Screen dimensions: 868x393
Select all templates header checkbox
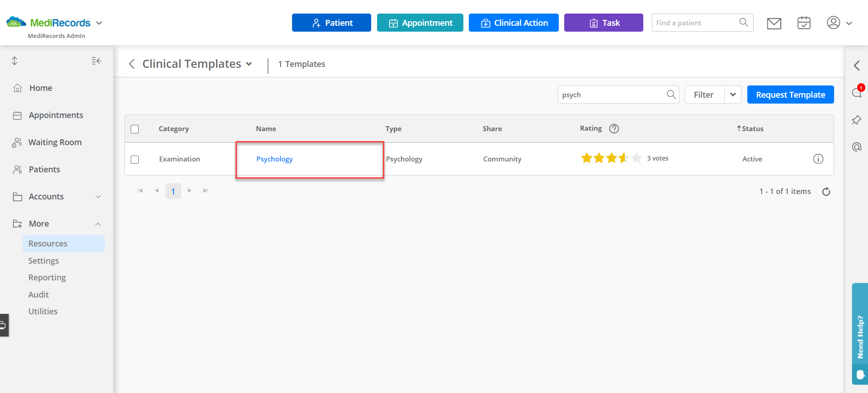click(x=135, y=129)
